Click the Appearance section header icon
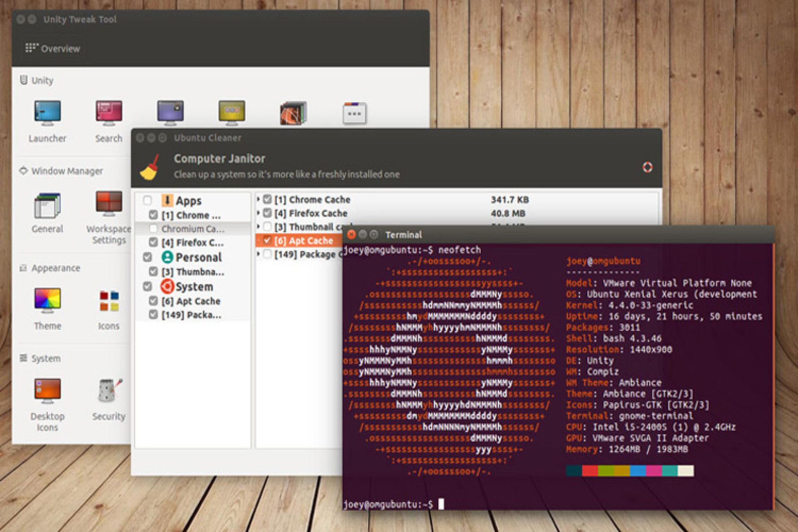Viewport: 798px width, 532px height. point(23,268)
